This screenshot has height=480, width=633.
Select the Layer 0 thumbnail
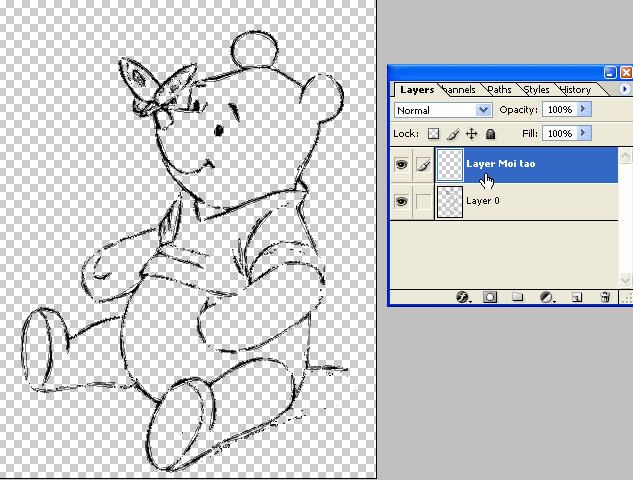point(450,202)
